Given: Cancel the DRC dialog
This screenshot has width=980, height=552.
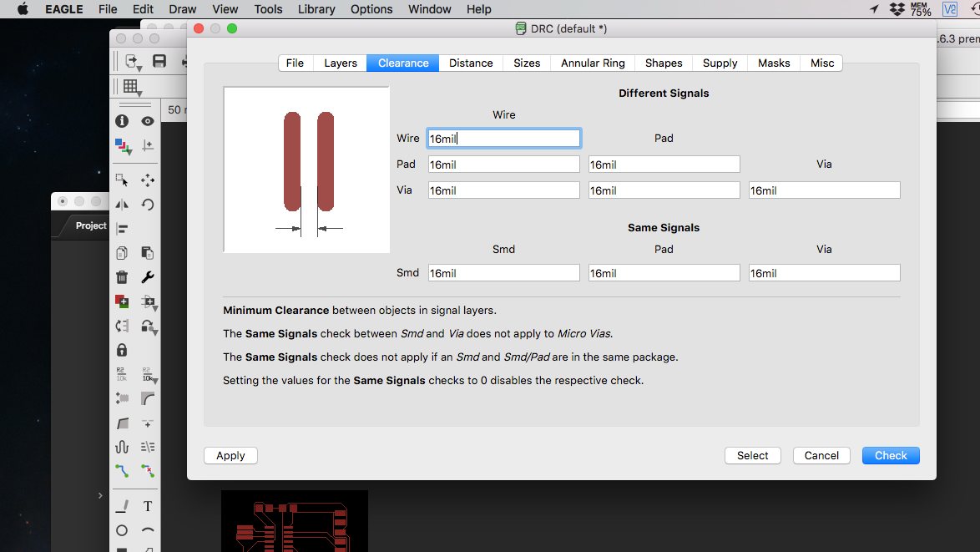Looking at the screenshot, I should pos(821,456).
